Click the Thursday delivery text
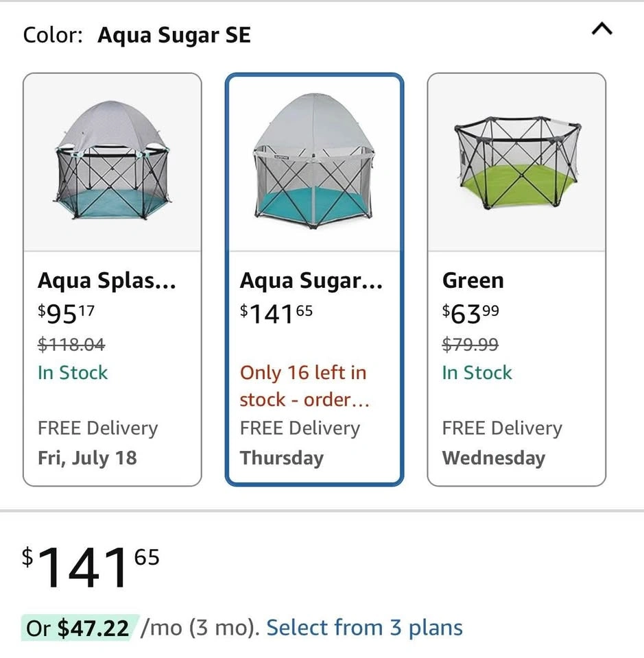Screen dimensions: 644x658 tap(281, 458)
